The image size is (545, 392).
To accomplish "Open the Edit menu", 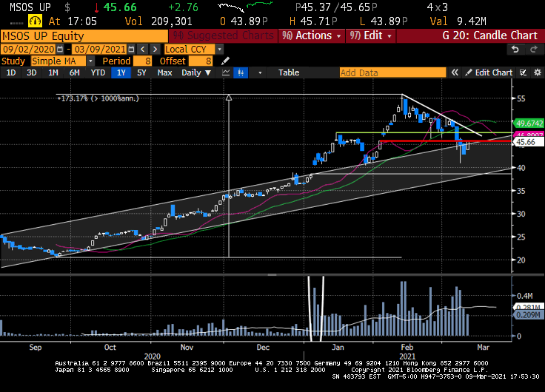I will point(371,36).
